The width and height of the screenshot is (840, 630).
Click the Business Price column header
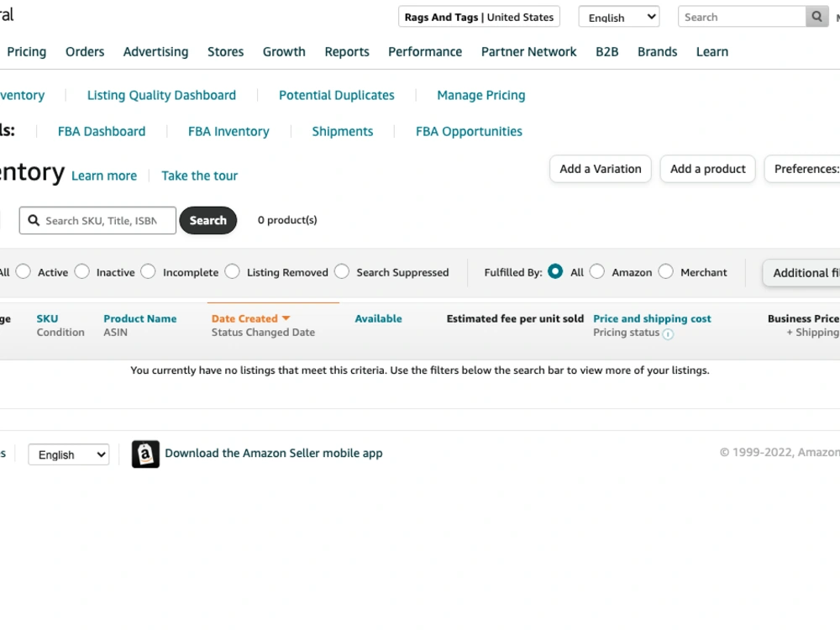(803, 318)
